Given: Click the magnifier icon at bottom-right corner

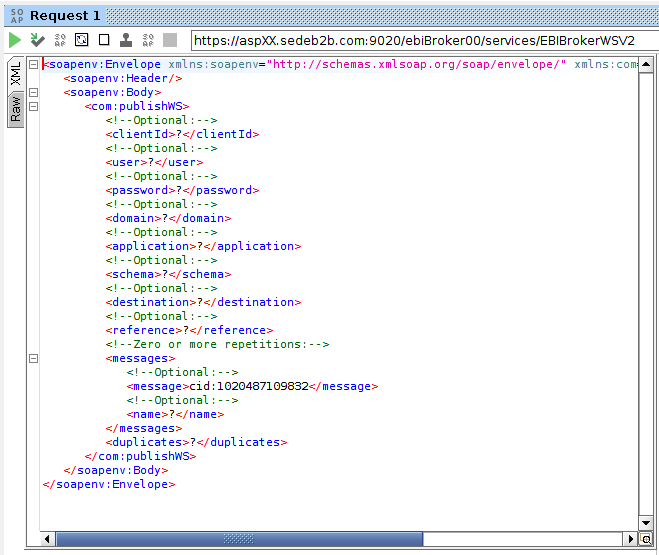Looking at the screenshot, I should tap(646, 539).
